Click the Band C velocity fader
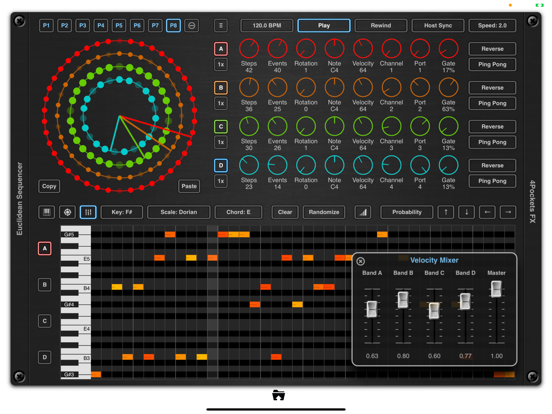The height and width of the screenshot is (414, 552). pyautogui.click(x=434, y=310)
